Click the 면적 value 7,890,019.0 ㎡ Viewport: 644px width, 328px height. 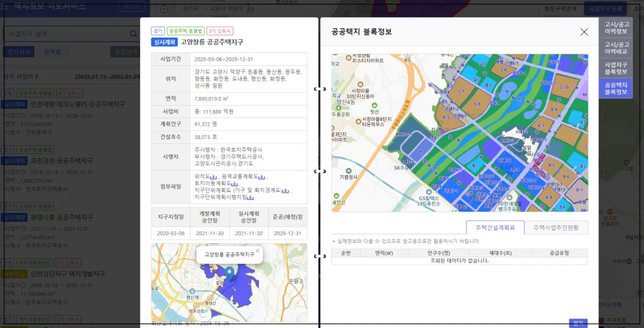tap(211, 99)
